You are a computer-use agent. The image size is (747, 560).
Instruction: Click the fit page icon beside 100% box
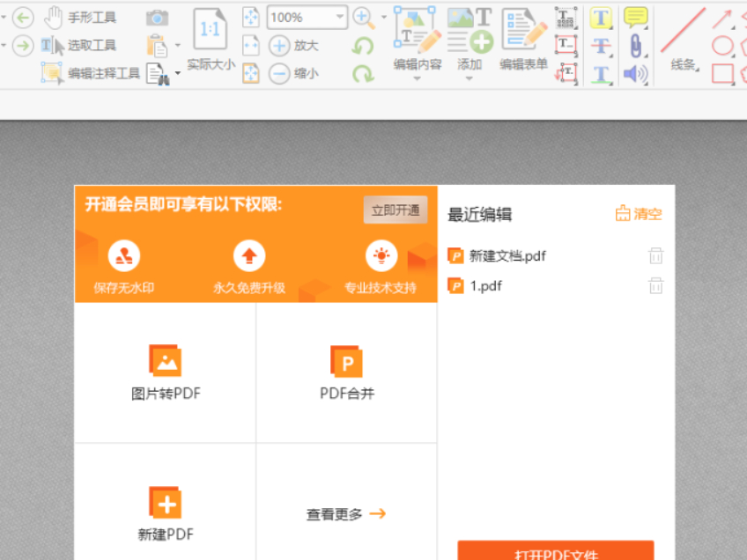tap(250, 18)
